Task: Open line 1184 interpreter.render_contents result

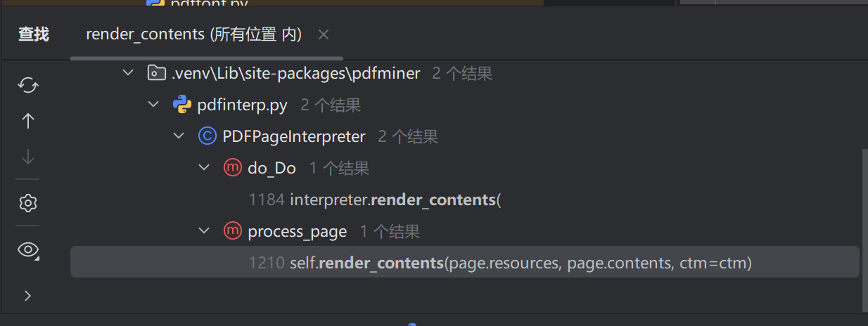Action: [394, 200]
